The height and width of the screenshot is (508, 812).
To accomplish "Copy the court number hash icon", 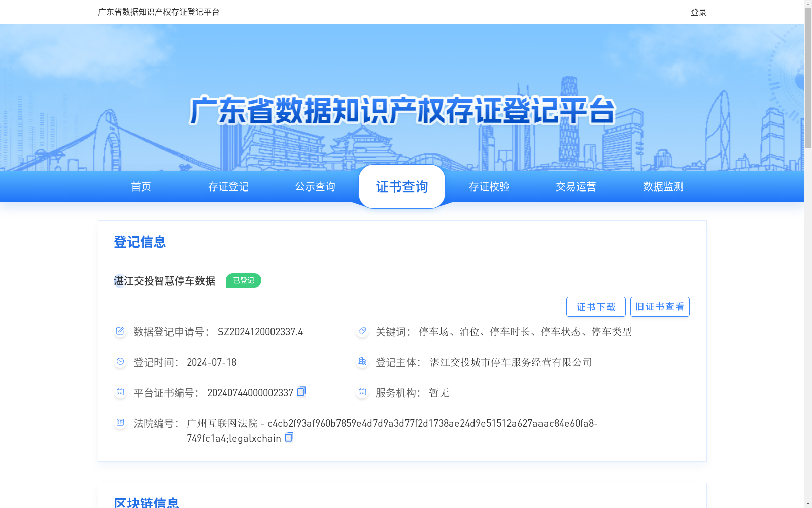I will click(289, 437).
